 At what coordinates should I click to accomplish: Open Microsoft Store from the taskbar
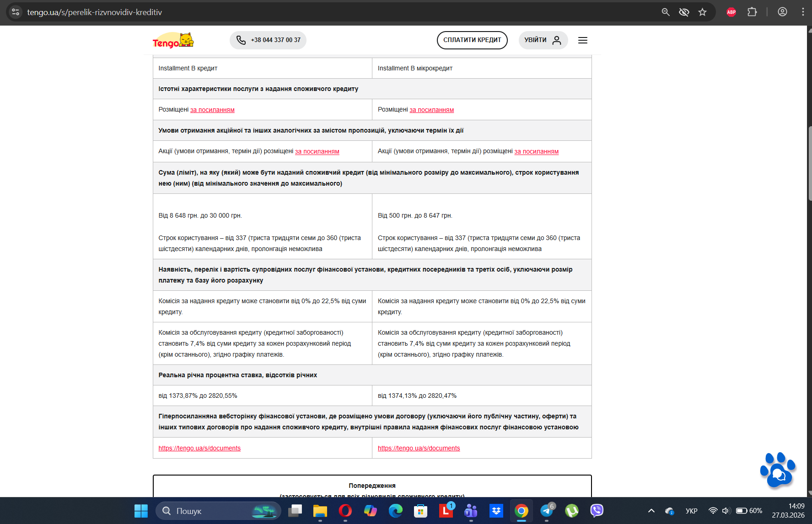420,511
